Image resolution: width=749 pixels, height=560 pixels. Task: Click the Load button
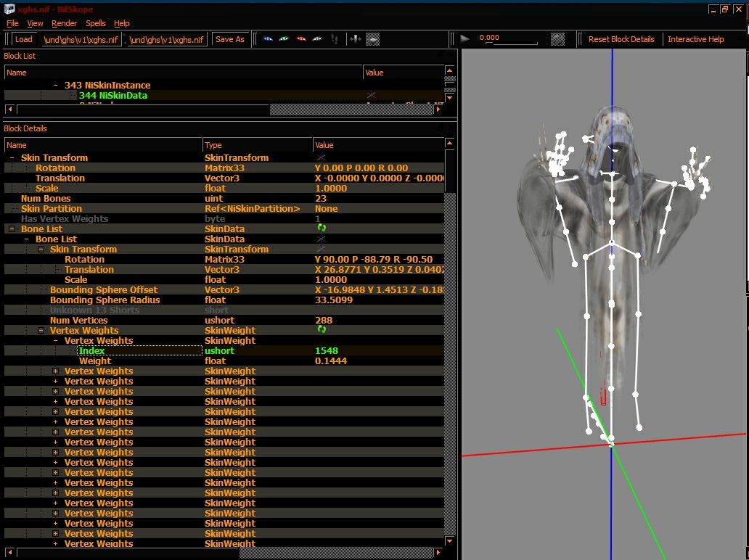[23, 39]
